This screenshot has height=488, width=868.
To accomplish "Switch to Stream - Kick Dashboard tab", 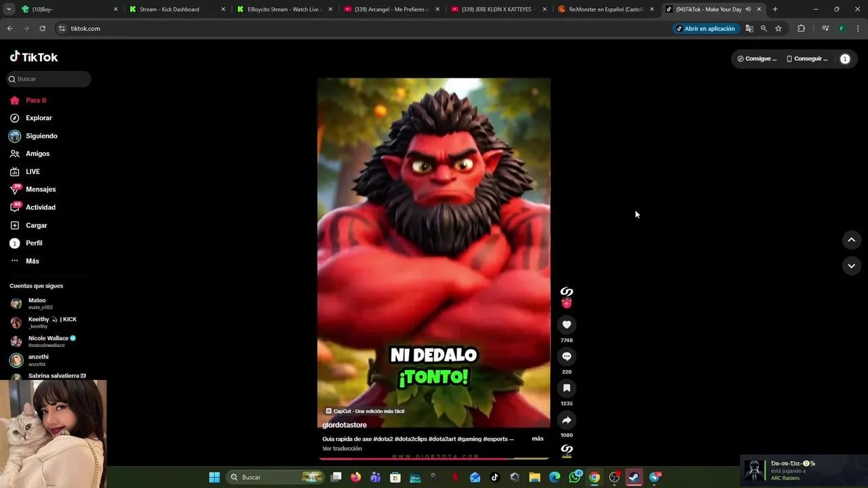I will (x=177, y=9).
